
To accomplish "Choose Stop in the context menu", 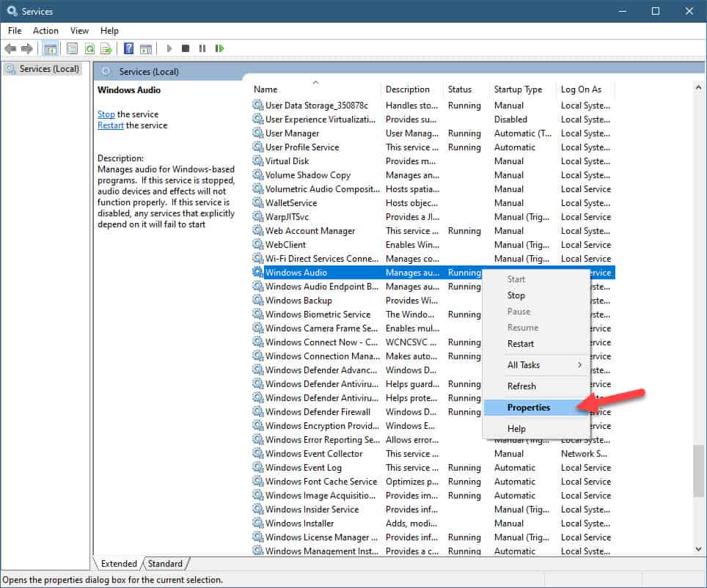I will pos(537,295).
